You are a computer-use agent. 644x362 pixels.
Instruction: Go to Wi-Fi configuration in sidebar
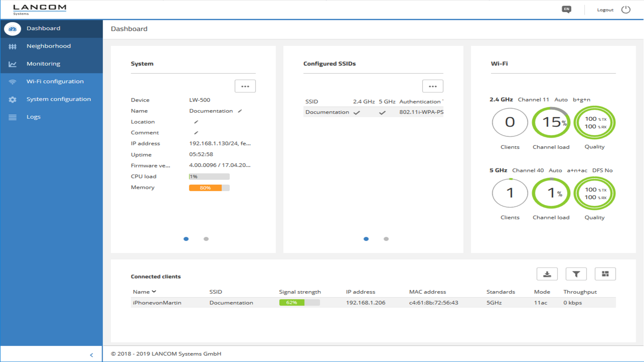[x=55, y=81]
